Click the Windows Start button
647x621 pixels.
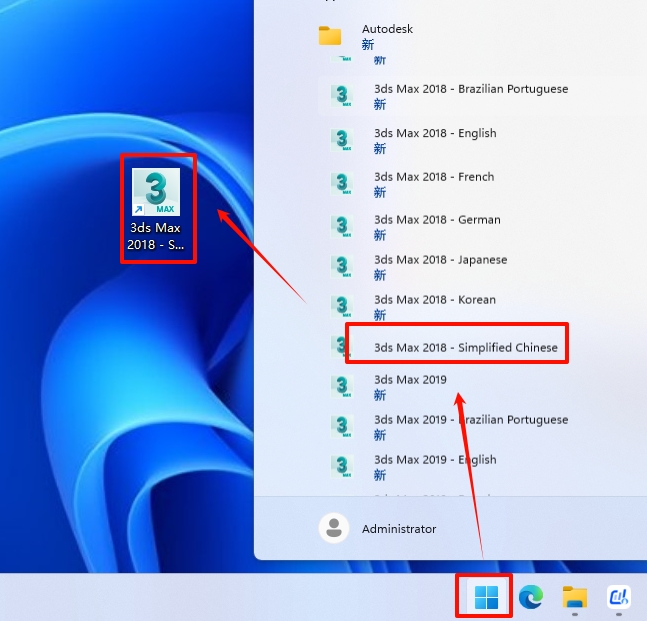coord(486,598)
